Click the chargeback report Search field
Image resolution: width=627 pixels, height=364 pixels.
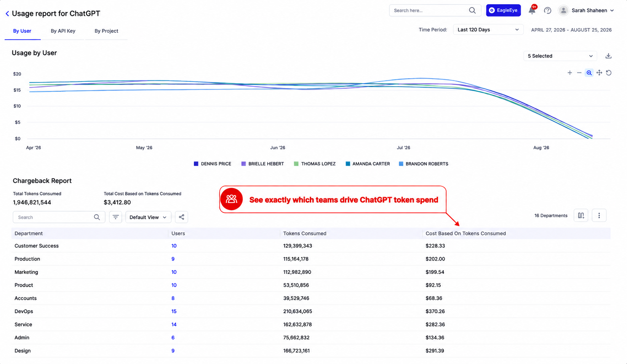[x=59, y=217]
